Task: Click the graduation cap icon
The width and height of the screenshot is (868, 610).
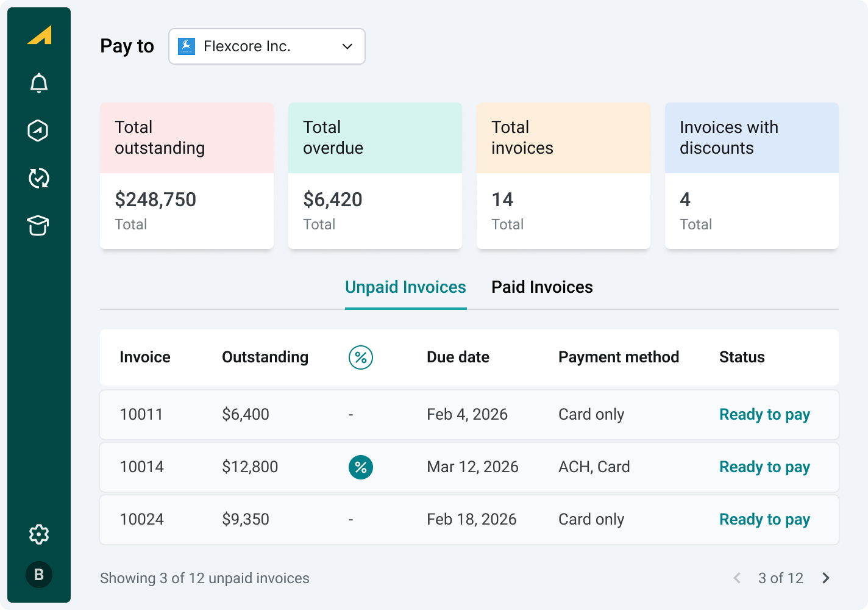Action: click(x=38, y=225)
